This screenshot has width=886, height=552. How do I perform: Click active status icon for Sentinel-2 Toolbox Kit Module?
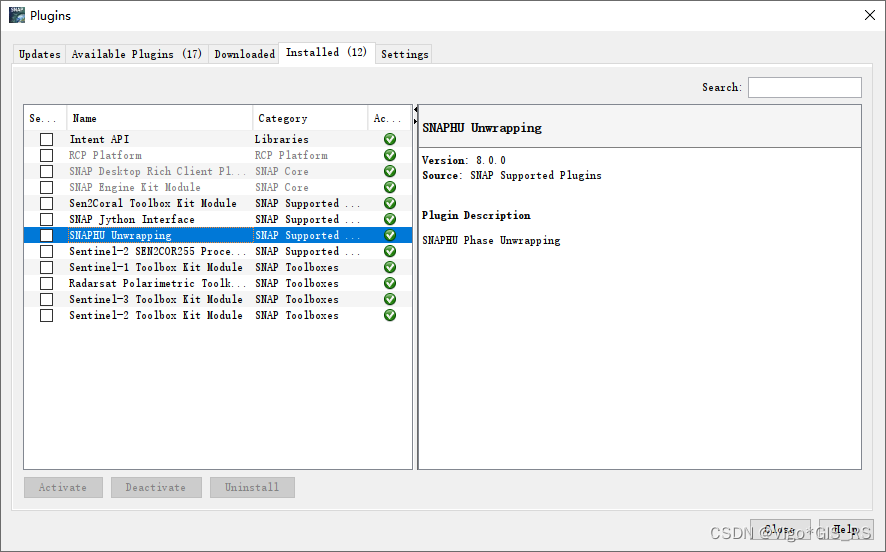tap(390, 315)
